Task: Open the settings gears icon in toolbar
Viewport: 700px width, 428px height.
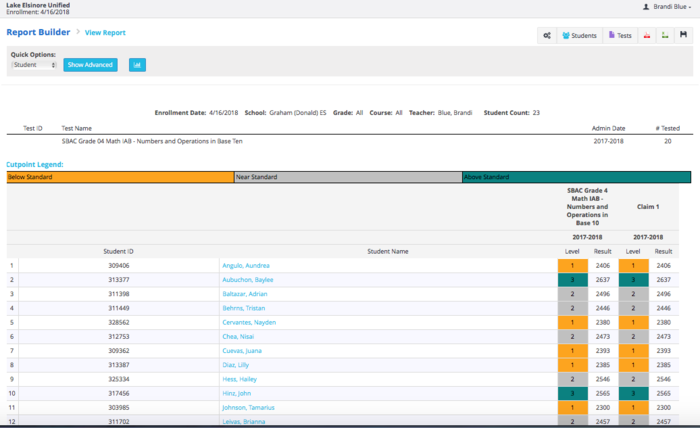Action: (x=546, y=35)
